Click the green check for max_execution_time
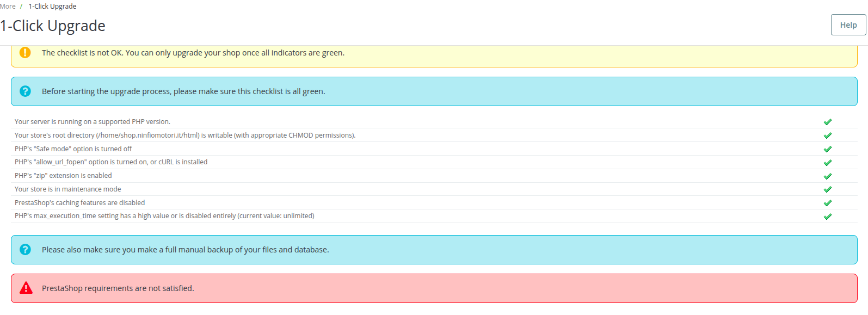Screen dimensions: 868x315 click(827, 217)
